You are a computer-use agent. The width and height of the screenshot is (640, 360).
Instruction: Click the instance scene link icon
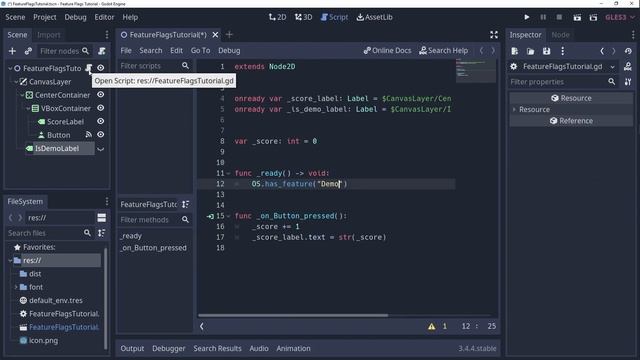28,51
